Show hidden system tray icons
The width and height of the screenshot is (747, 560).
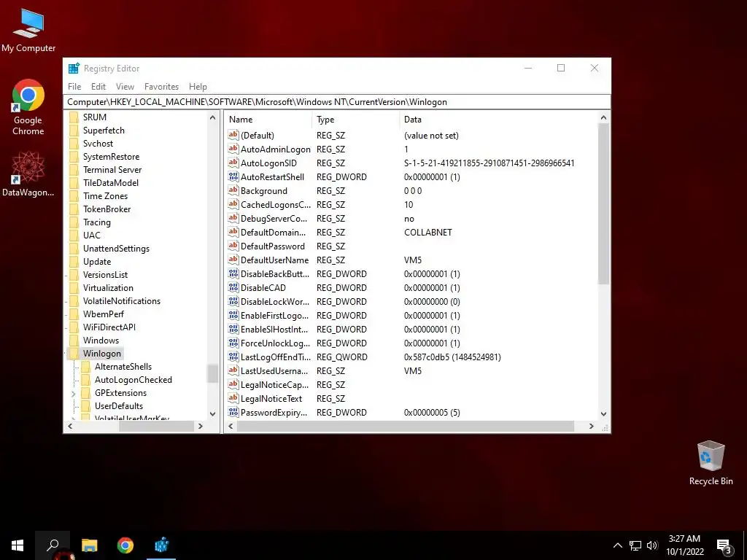(617, 545)
